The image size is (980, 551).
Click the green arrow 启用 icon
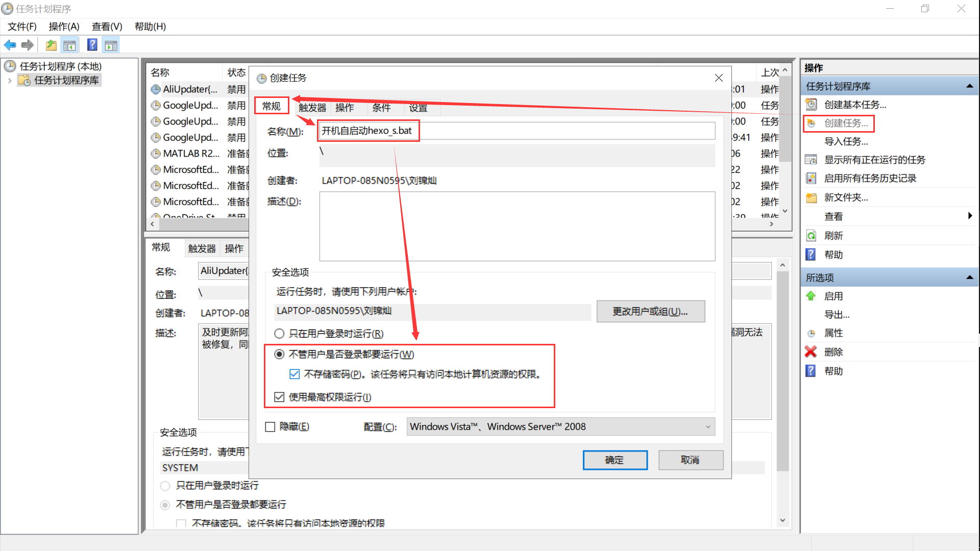(x=811, y=296)
